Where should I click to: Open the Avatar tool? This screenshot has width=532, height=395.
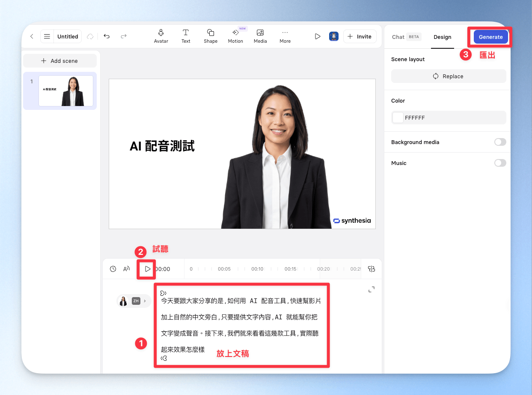click(x=161, y=36)
